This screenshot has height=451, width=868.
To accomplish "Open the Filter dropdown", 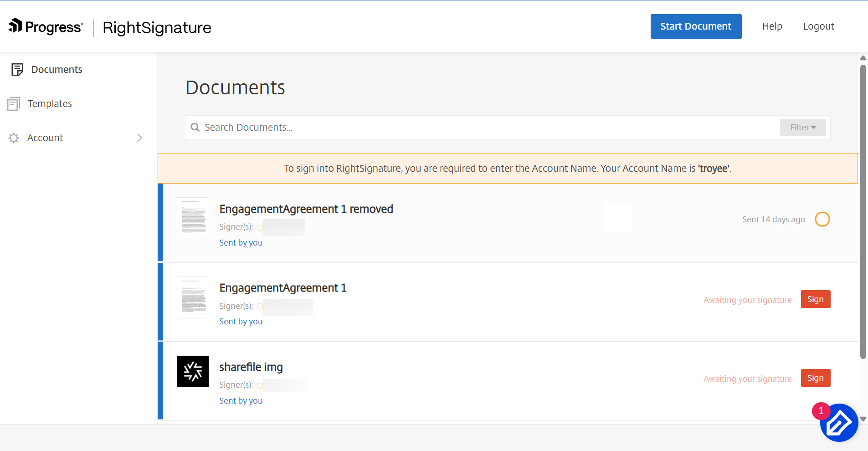I will [803, 128].
